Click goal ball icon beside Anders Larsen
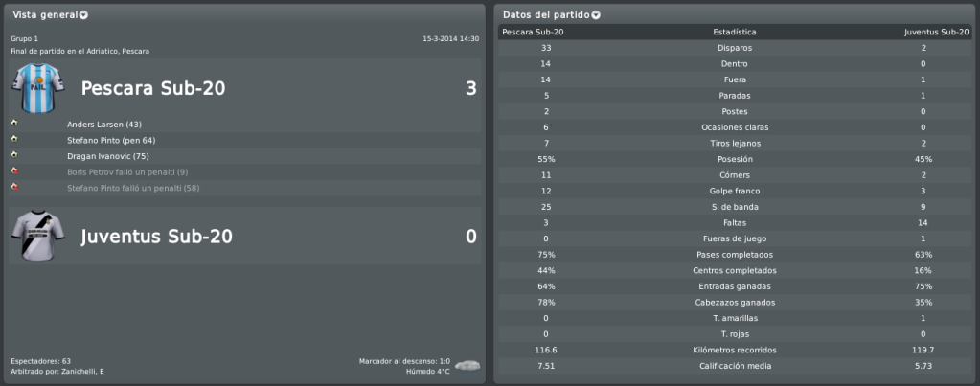Screen dimensions: 980x386 click(x=14, y=123)
